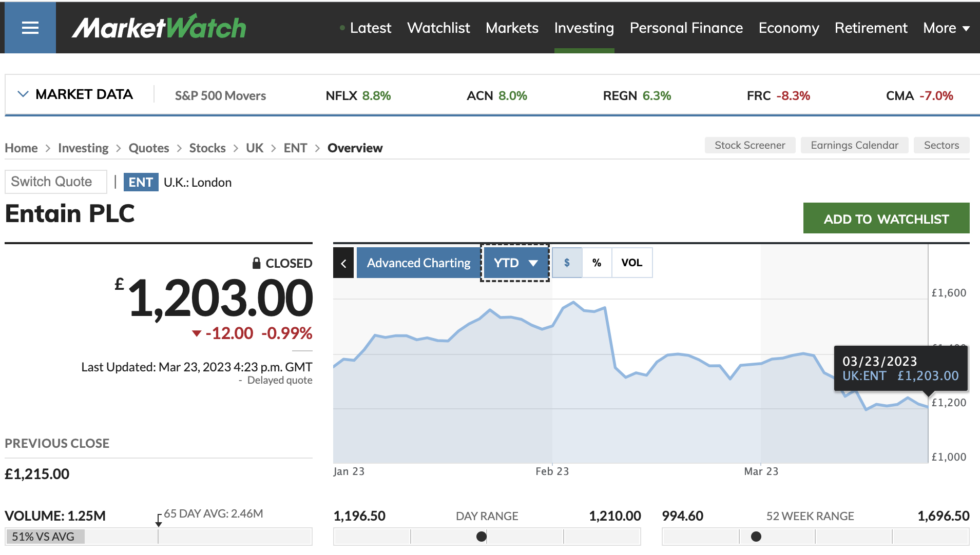Open ACN 8.0% mover
Image resolution: width=980 pixels, height=555 pixels.
point(497,96)
